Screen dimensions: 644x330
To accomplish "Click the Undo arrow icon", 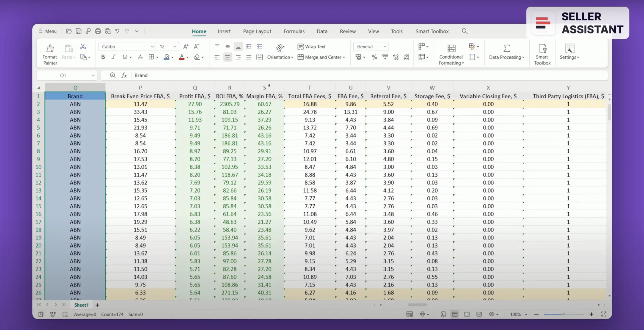I will pyautogui.click(x=117, y=31).
